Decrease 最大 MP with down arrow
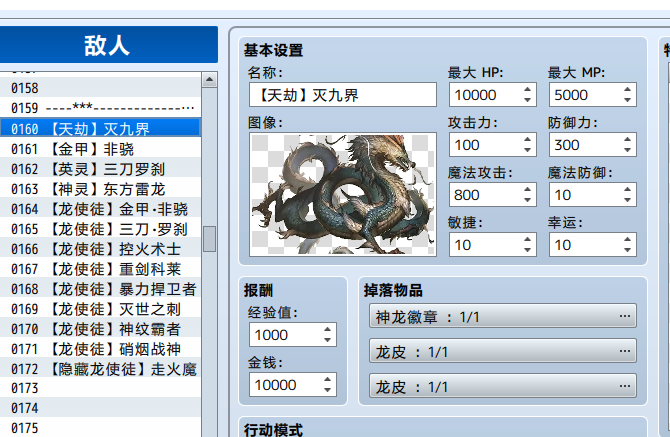This screenshot has height=437, width=670. click(x=627, y=100)
